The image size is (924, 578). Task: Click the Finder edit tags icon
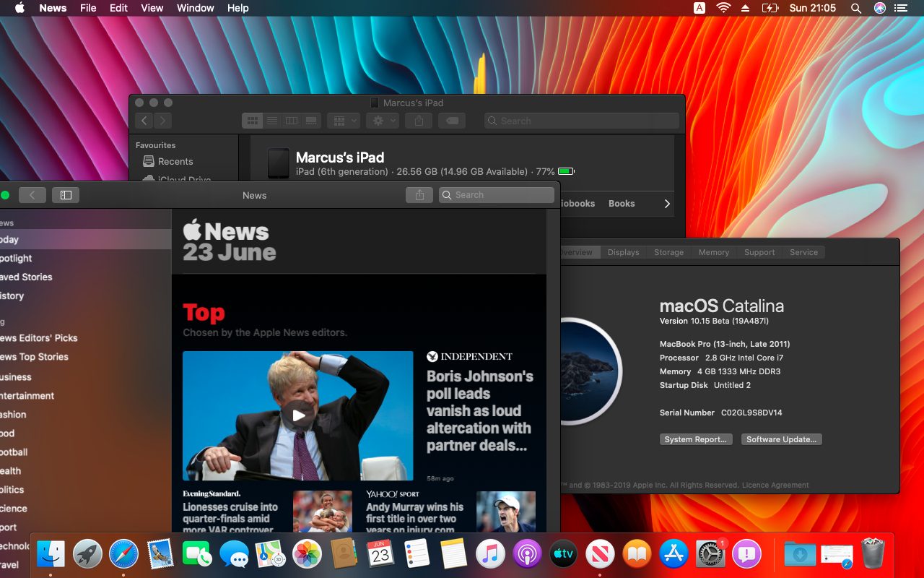point(452,121)
